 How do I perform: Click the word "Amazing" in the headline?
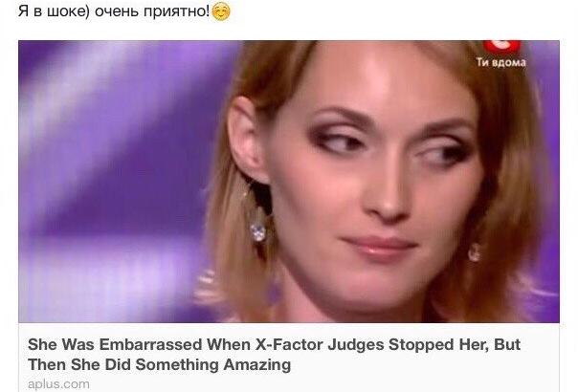[x=256, y=364]
